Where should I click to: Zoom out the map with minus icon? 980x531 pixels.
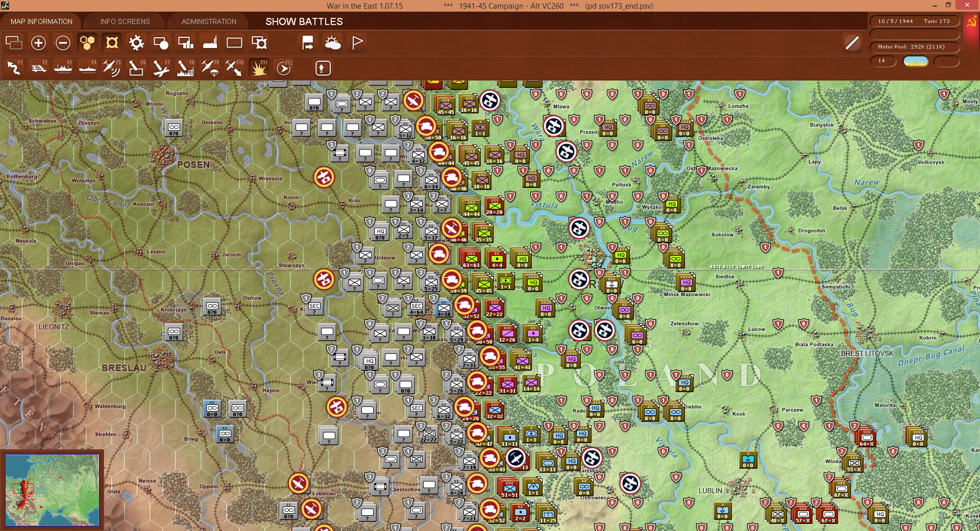click(x=63, y=43)
